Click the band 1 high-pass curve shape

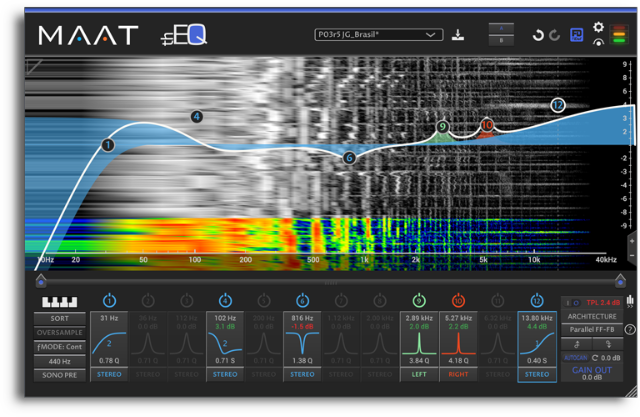(x=109, y=343)
